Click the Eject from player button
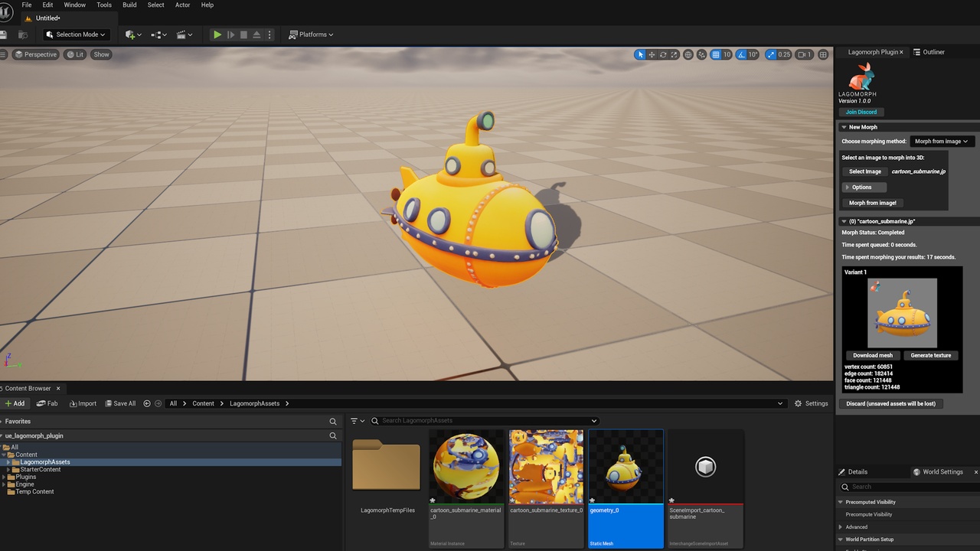This screenshot has width=980, height=551. (x=256, y=34)
